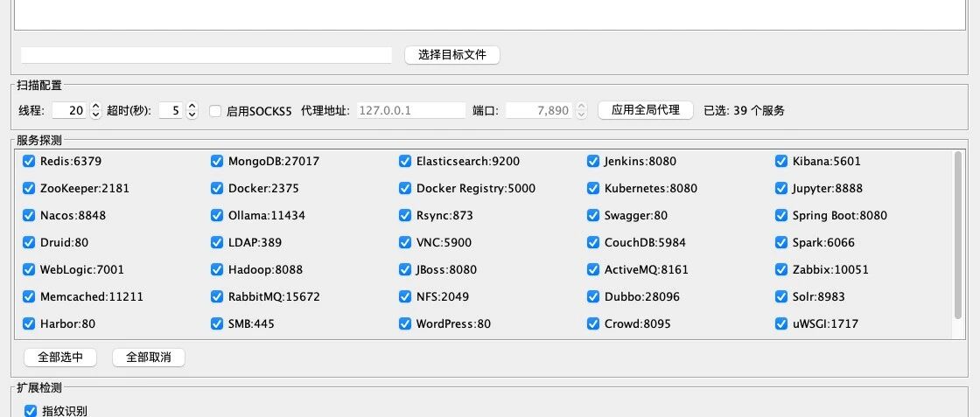
Task: Click the target file path input field
Action: pos(206,55)
